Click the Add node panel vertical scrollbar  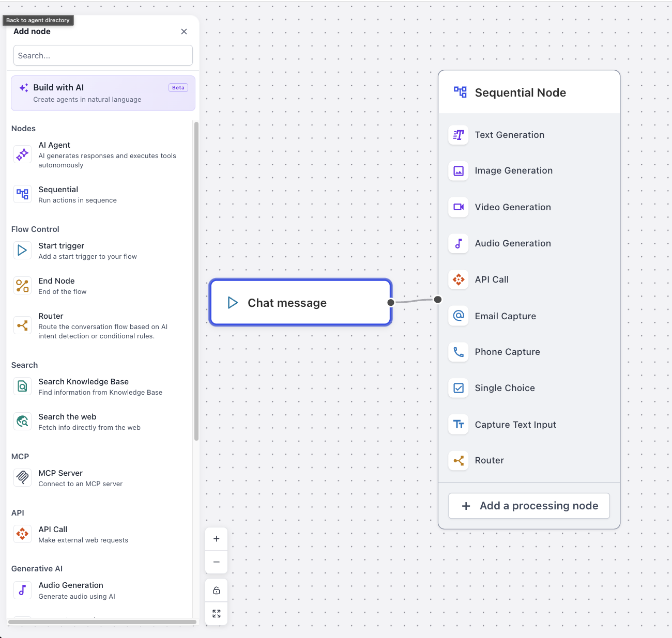(196, 281)
